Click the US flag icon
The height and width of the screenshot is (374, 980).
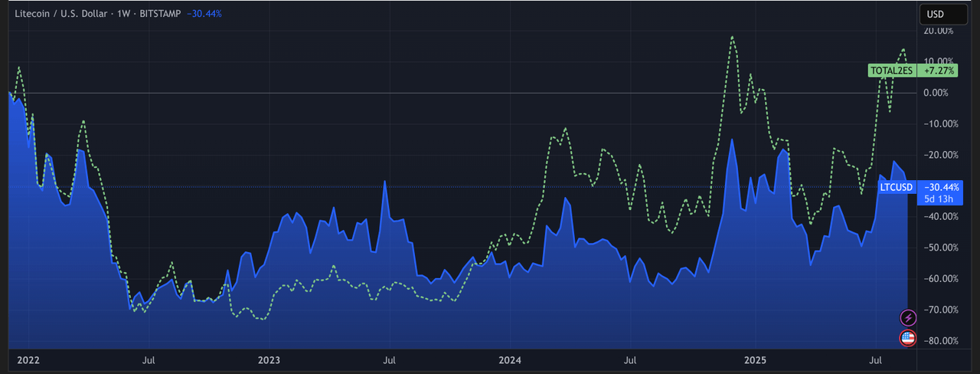[908, 337]
